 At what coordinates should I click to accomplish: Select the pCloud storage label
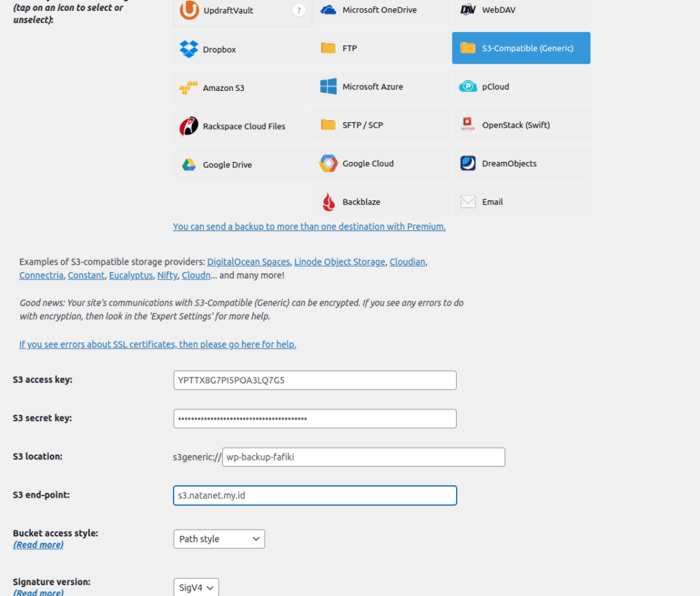[496, 87]
